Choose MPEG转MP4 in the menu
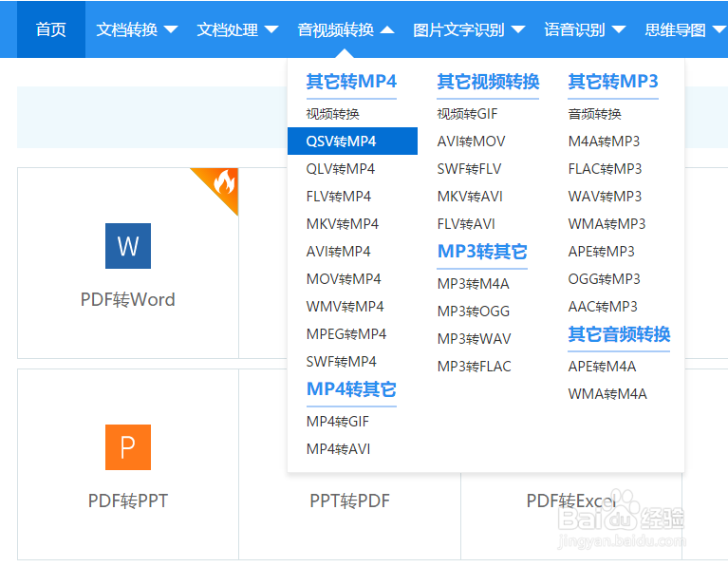Viewport: 728px width, 567px height. click(x=346, y=334)
